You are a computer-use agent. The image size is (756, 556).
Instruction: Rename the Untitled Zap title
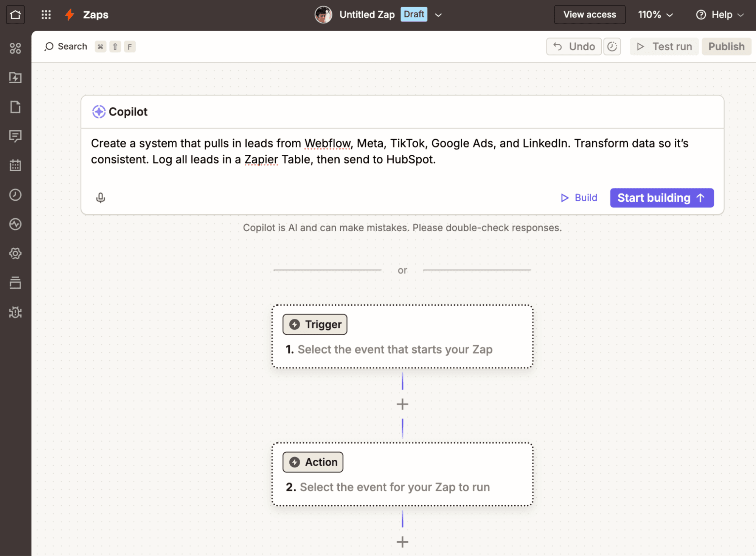coord(367,15)
